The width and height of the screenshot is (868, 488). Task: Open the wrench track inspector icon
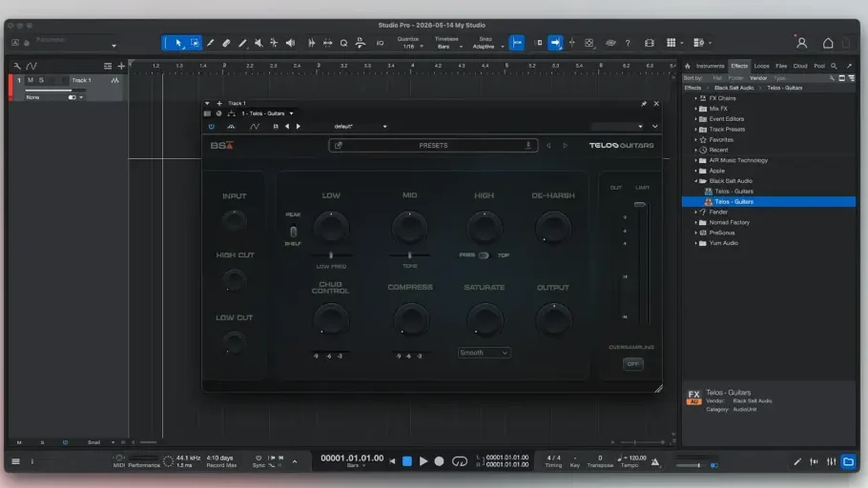17,66
